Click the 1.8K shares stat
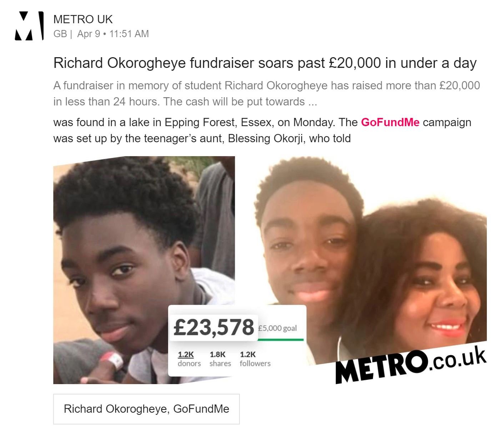 click(220, 359)
